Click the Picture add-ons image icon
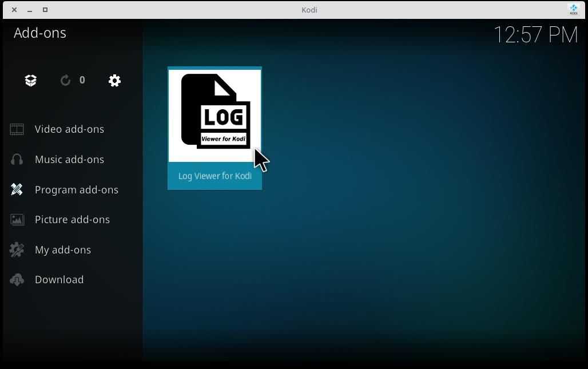This screenshot has height=369, width=588. click(17, 219)
